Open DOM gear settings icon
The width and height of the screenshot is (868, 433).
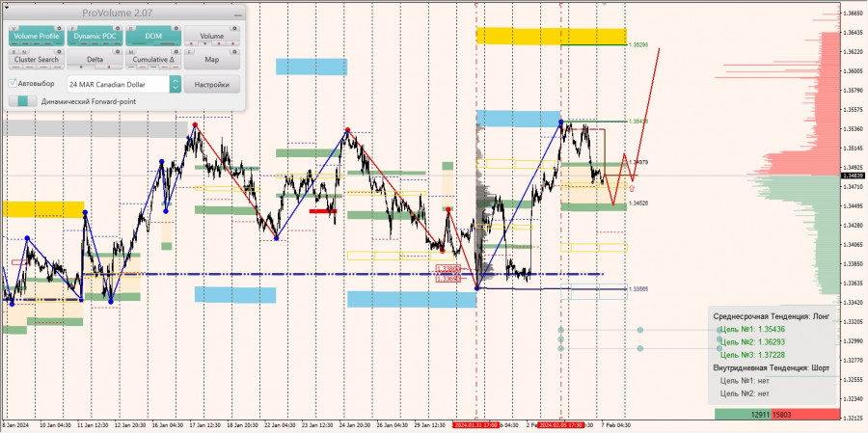(176, 28)
